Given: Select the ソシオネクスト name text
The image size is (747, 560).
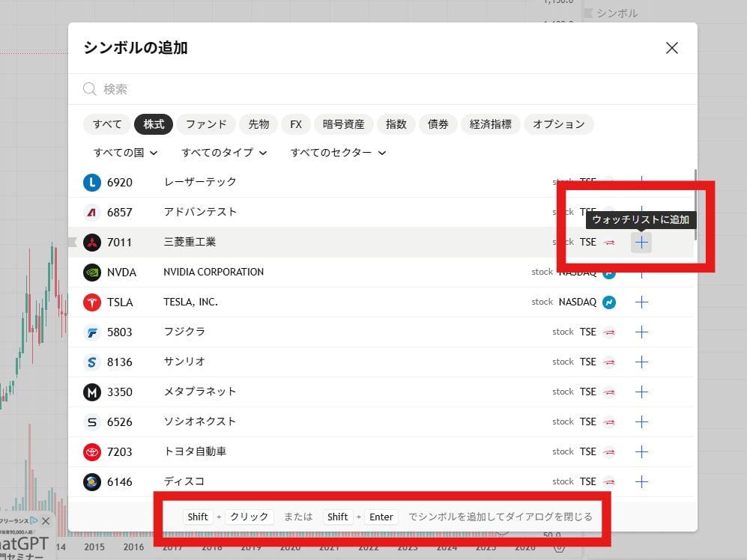Looking at the screenshot, I should [x=200, y=421].
